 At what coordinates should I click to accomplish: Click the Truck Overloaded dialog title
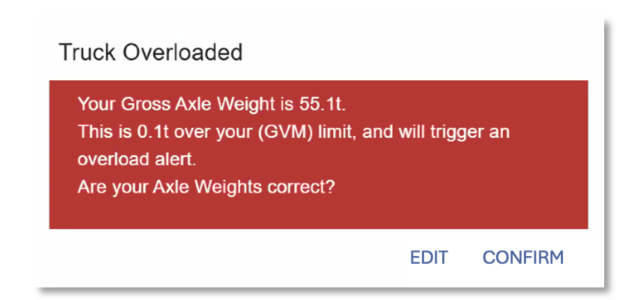pos(150,52)
